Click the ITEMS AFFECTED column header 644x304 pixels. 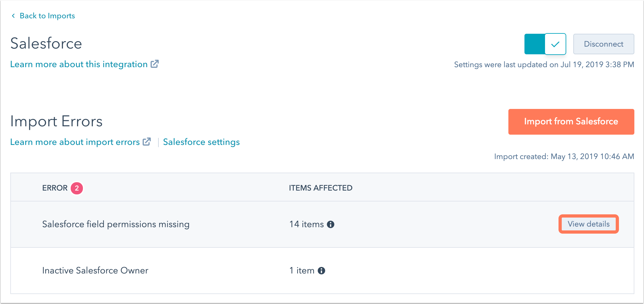pos(320,188)
